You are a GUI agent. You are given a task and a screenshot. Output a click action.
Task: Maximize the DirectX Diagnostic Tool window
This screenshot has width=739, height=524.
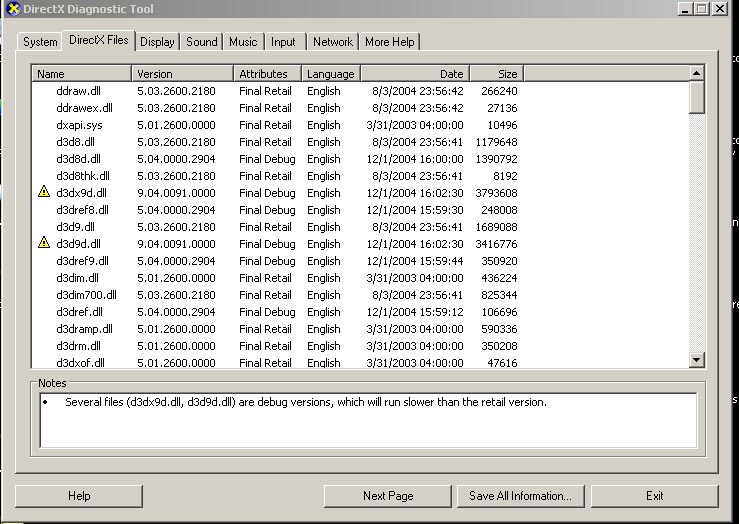pyautogui.click(x=702, y=8)
